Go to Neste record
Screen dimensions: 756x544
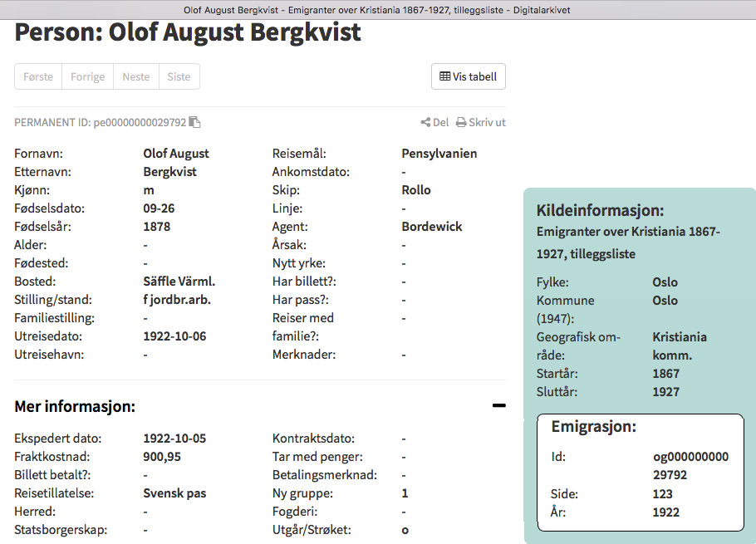coord(136,76)
